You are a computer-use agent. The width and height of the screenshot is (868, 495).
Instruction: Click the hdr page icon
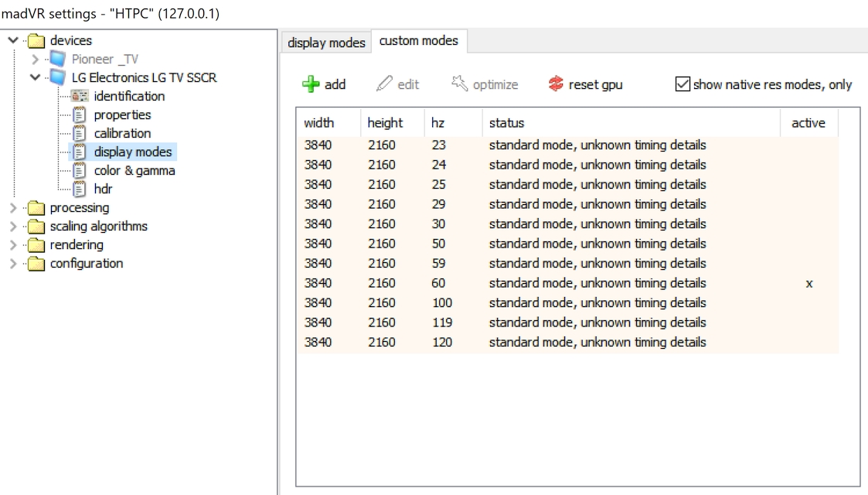pos(80,189)
